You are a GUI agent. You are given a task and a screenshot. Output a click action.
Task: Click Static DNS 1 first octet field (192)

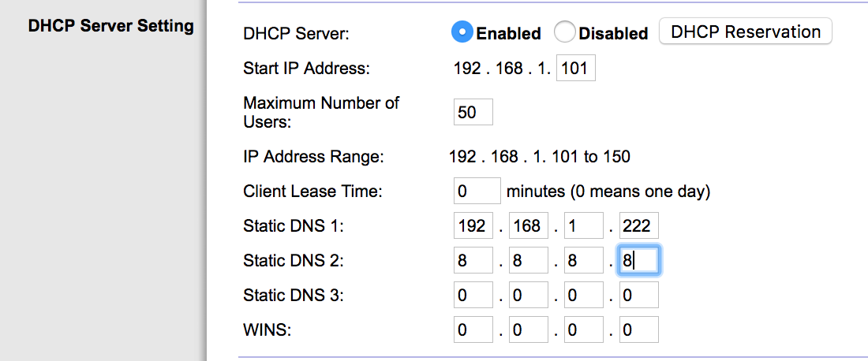click(x=473, y=226)
